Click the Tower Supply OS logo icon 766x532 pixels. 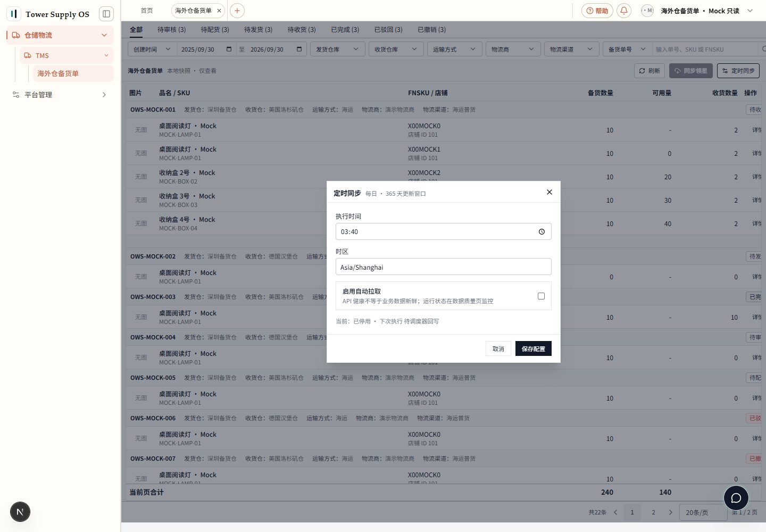[x=14, y=14]
